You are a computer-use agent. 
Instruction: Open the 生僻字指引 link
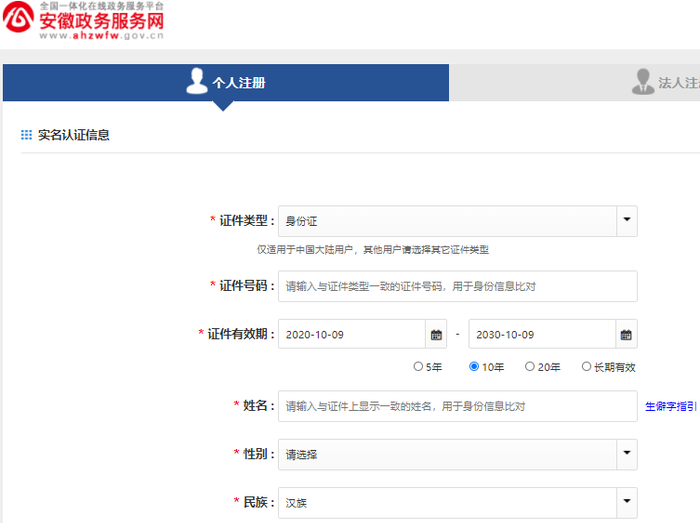[671, 407]
